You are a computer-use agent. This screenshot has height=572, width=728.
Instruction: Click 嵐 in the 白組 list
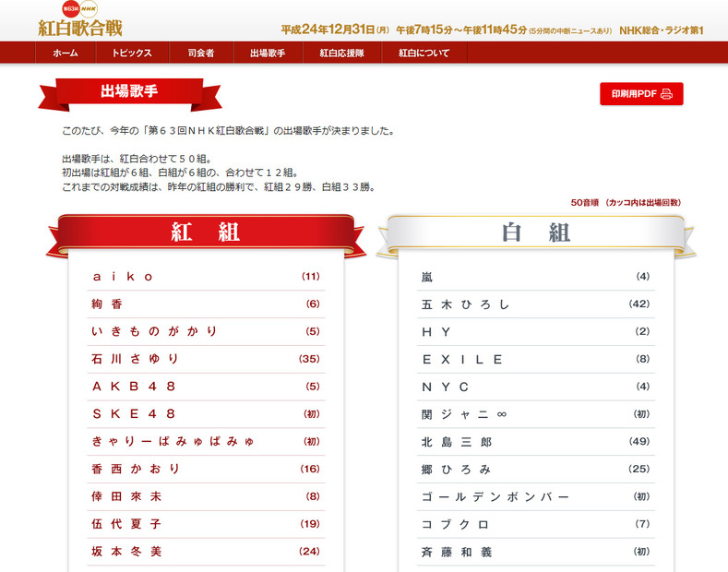click(x=536, y=277)
